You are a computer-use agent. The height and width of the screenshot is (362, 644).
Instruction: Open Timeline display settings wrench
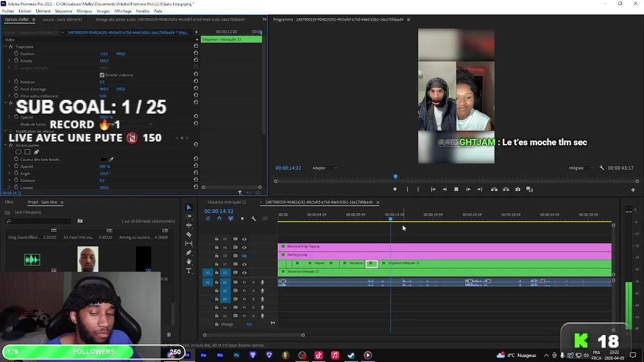tap(254, 219)
